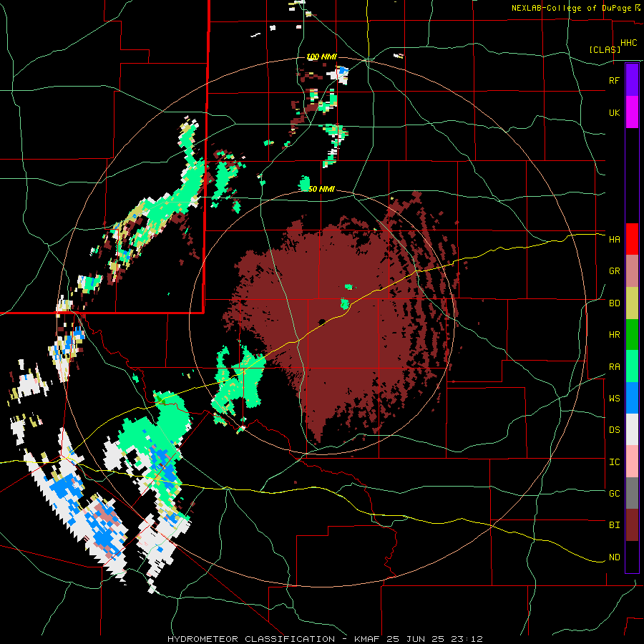Click the yellow BD legend color swatch
The height and width of the screenshot is (644, 644).
pyautogui.click(x=632, y=303)
